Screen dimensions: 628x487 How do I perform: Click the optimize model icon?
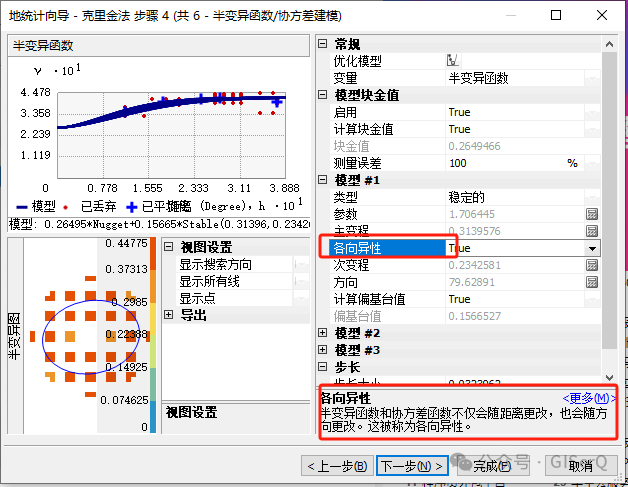pos(452,61)
